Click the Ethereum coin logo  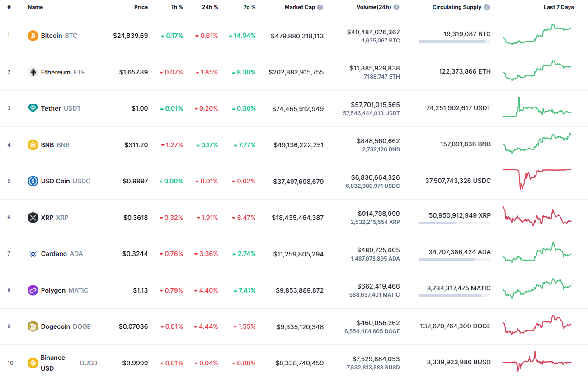coord(32,72)
